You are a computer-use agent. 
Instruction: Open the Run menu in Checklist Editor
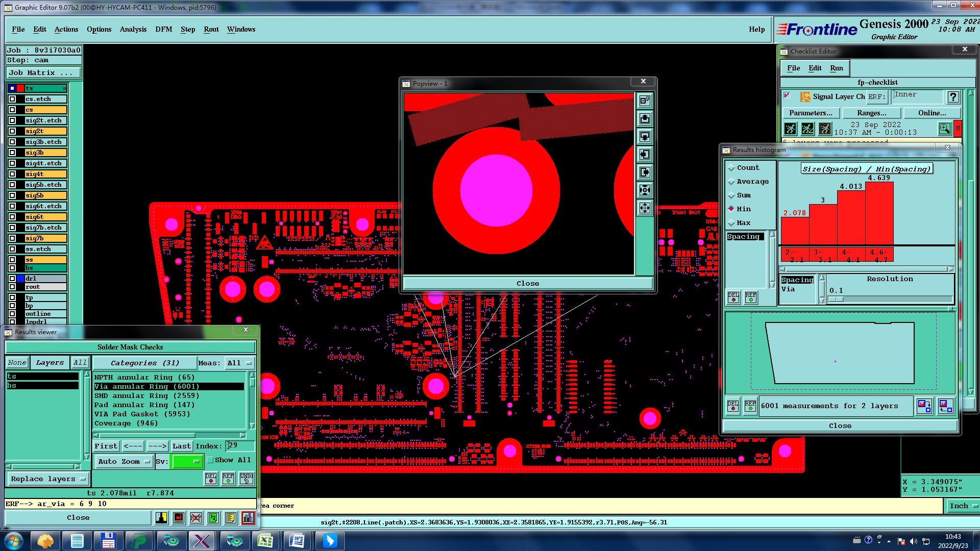[x=836, y=68]
